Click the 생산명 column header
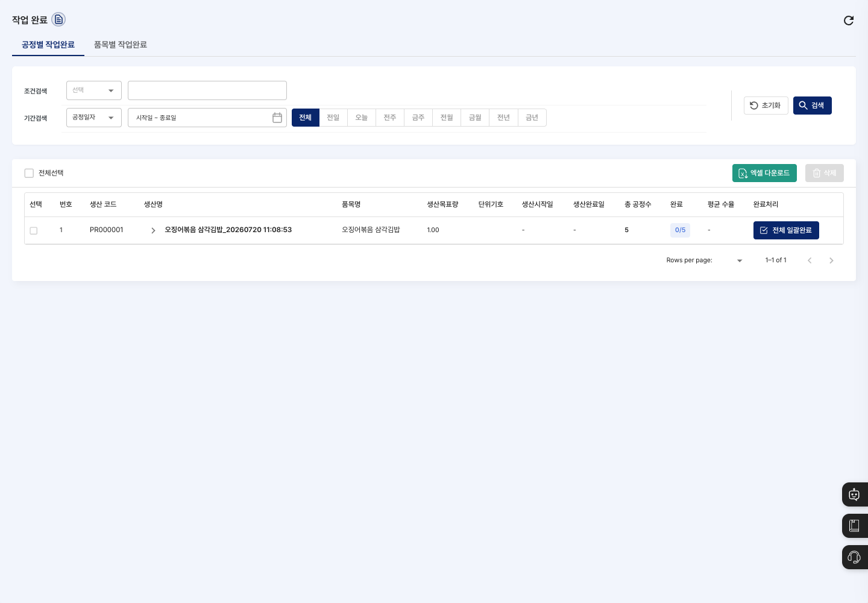Image resolution: width=868 pixels, height=603 pixels. click(153, 204)
